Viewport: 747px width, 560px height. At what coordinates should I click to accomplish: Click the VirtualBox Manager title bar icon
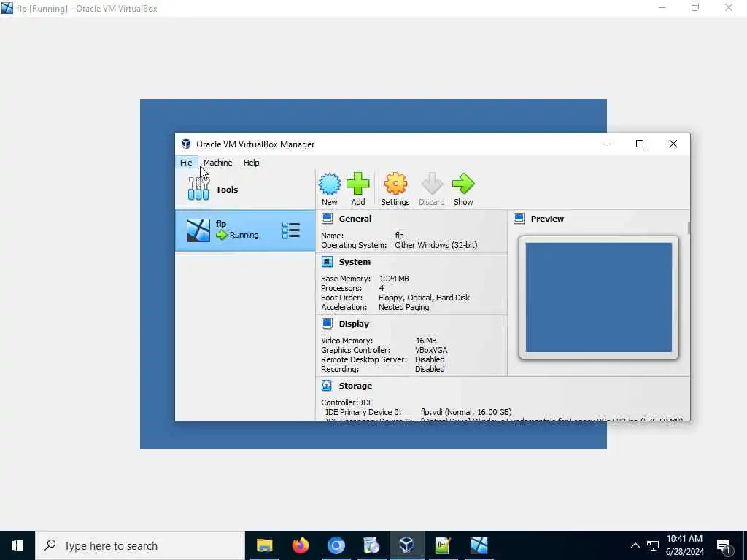186,144
